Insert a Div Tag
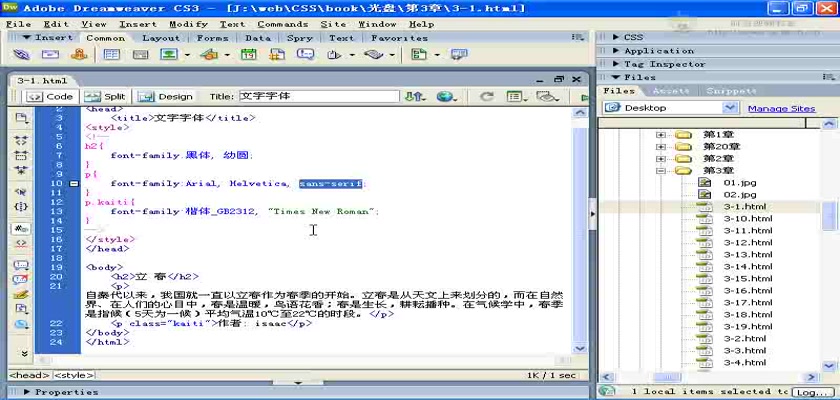Image resolution: width=840 pixels, height=400 pixels. (x=140, y=55)
